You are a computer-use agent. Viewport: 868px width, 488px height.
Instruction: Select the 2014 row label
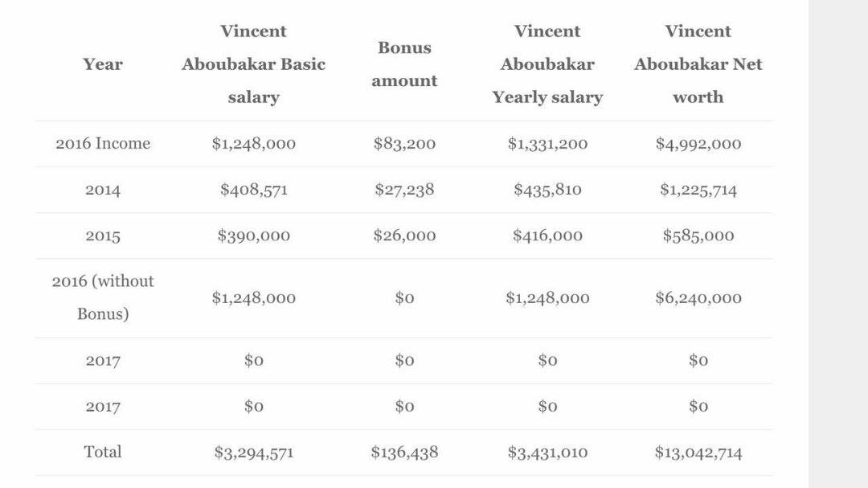(103, 191)
